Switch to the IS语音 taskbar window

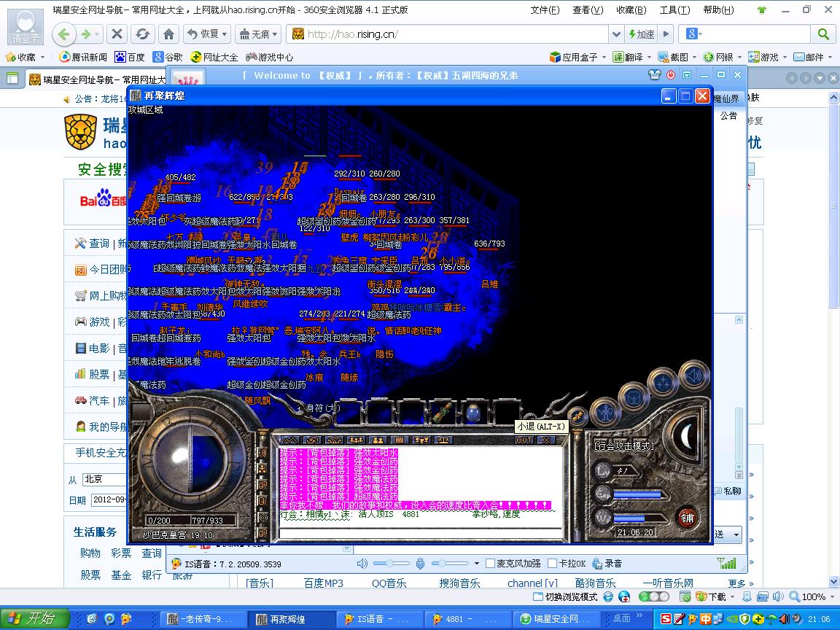[380, 619]
